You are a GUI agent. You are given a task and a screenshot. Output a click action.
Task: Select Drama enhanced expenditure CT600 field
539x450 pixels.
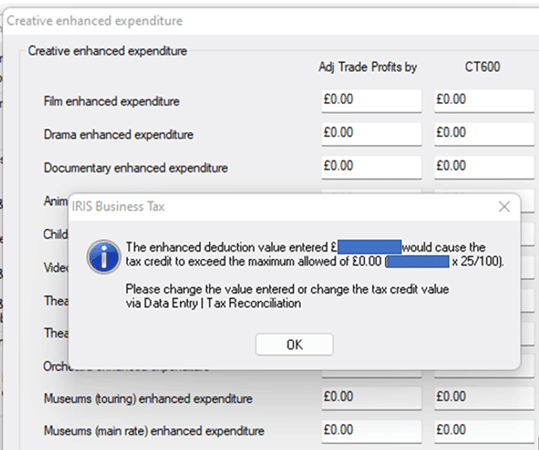tap(484, 134)
